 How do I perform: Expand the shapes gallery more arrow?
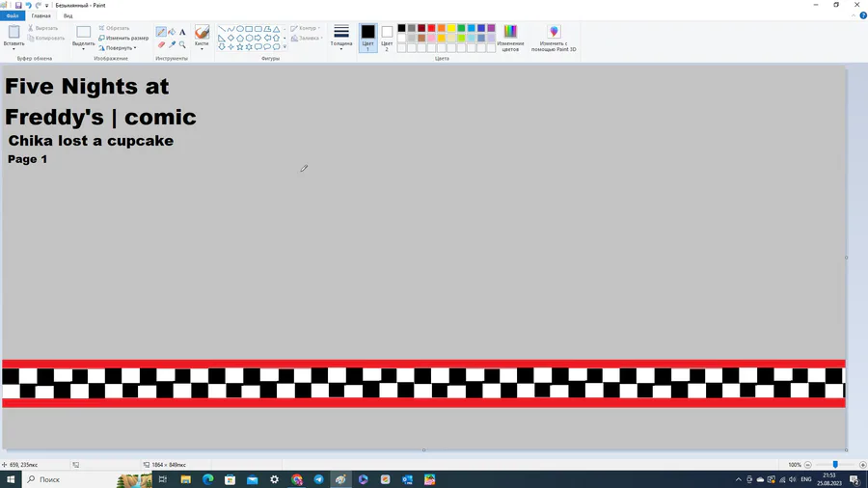click(285, 47)
